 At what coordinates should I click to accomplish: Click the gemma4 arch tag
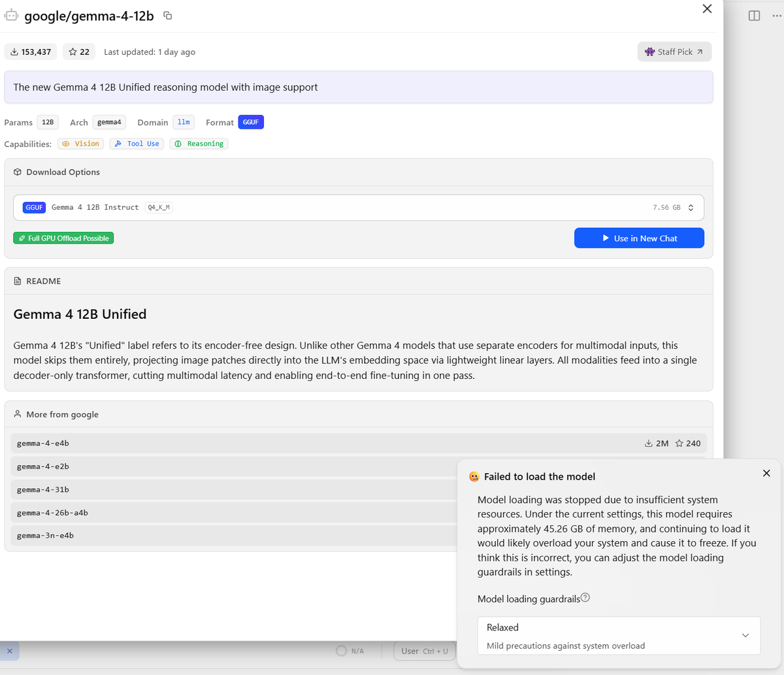coord(109,122)
